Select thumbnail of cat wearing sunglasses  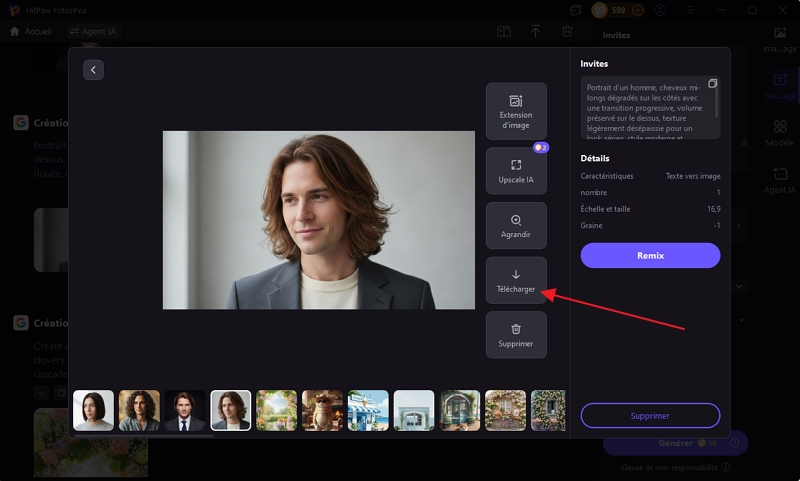pyautogui.click(x=322, y=410)
